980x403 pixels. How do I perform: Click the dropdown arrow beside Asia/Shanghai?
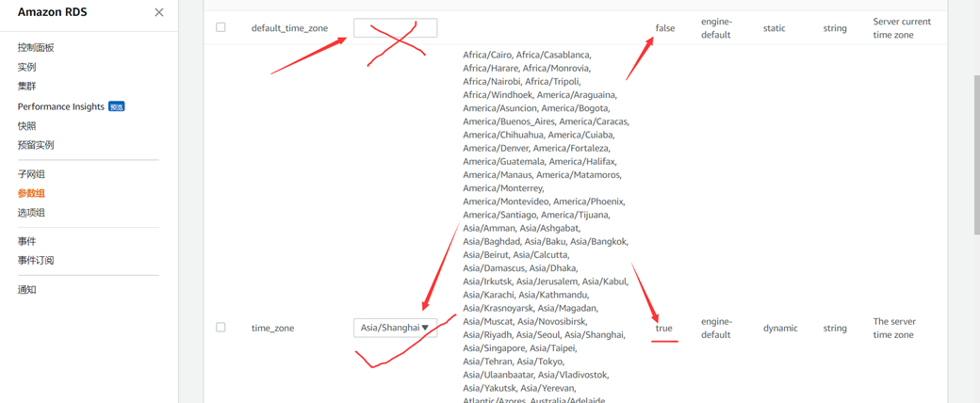(425, 328)
